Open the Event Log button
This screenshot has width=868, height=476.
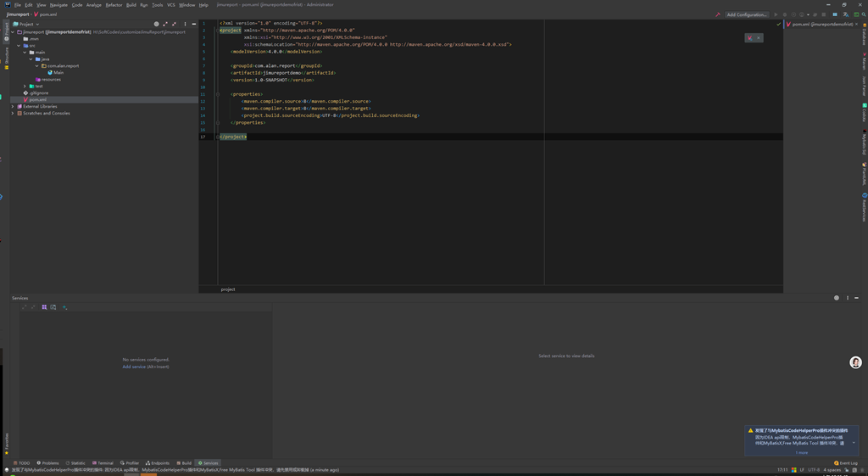pos(846,463)
